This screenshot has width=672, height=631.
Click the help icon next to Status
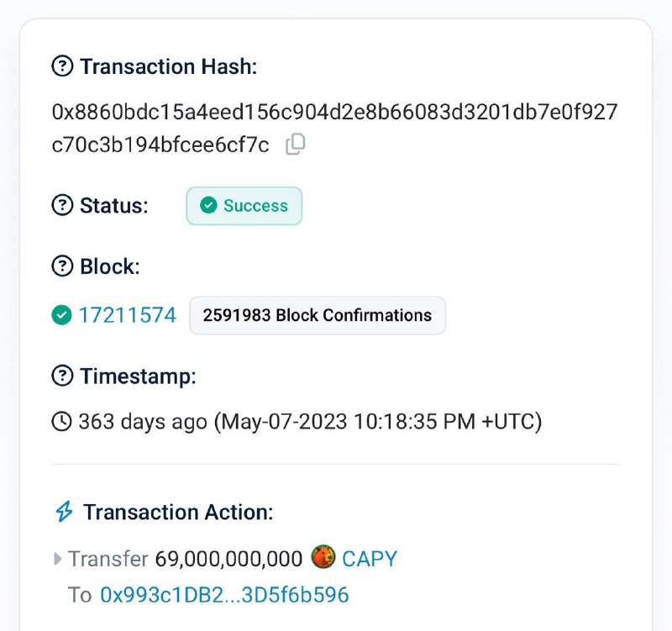pyautogui.click(x=62, y=205)
